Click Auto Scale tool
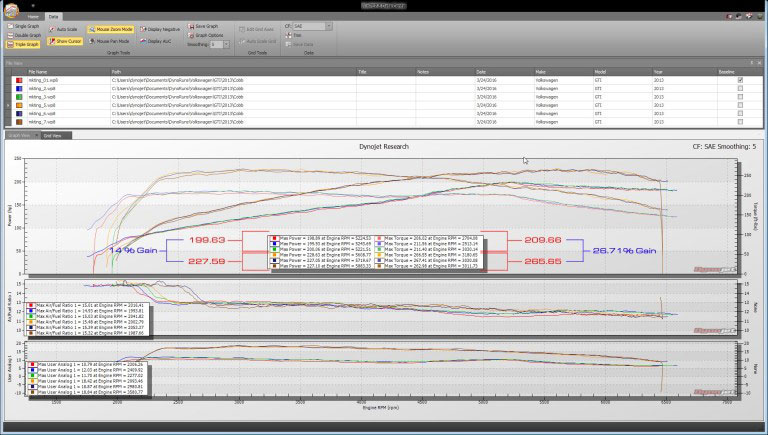The height and width of the screenshot is (435, 768). tap(63, 29)
